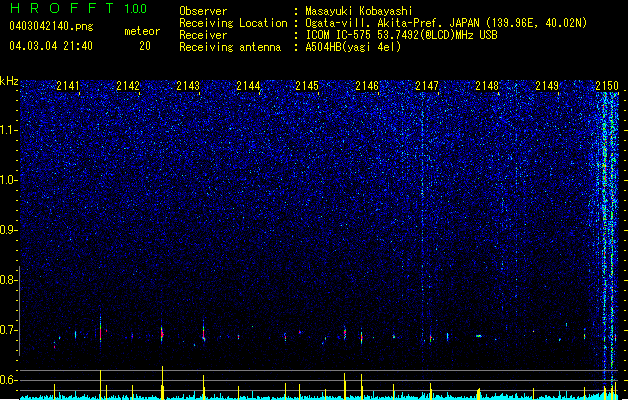The image size is (629, 400).
Task: Click the date stamp 04.03.04 21:40
Action: (51, 46)
